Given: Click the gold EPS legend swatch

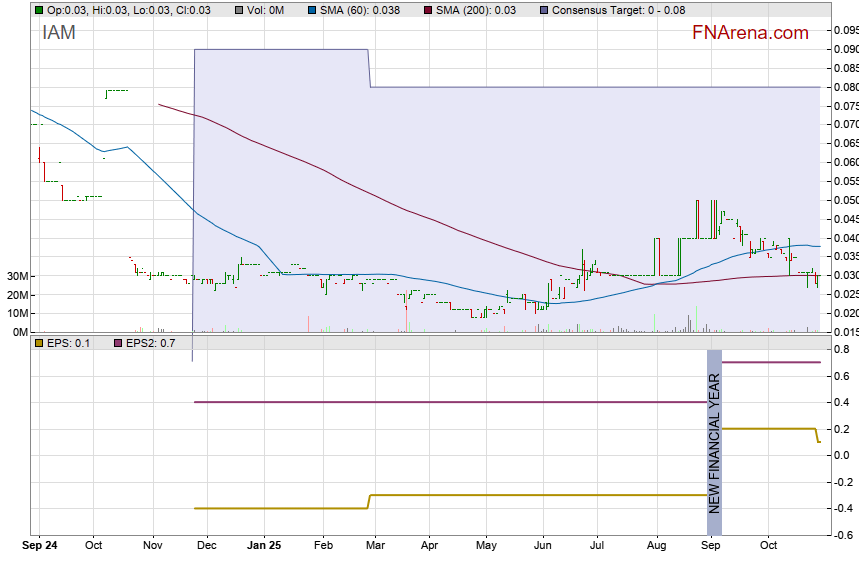Looking at the screenshot, I should pyautogui.click(x=39, y=343).
